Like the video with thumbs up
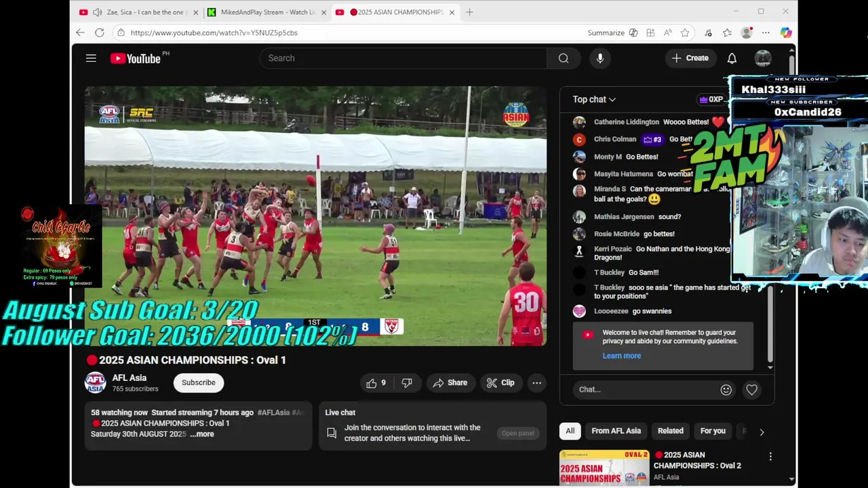 pyautogui.click(x=376, y=383)
